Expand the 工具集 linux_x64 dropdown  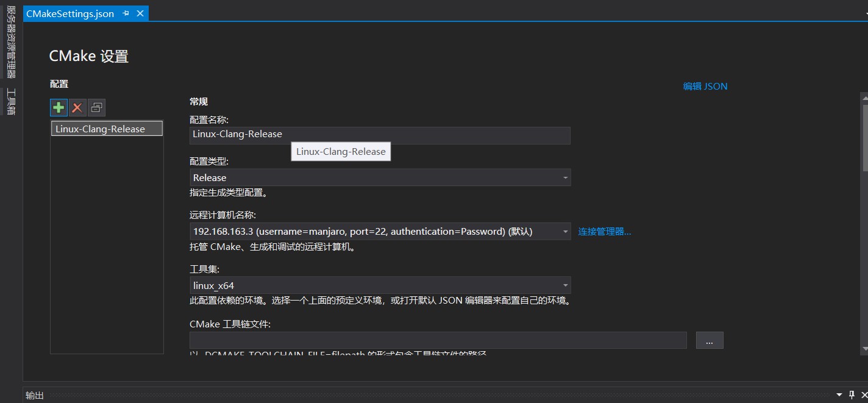pyautogui.click(x=566, y=285)
